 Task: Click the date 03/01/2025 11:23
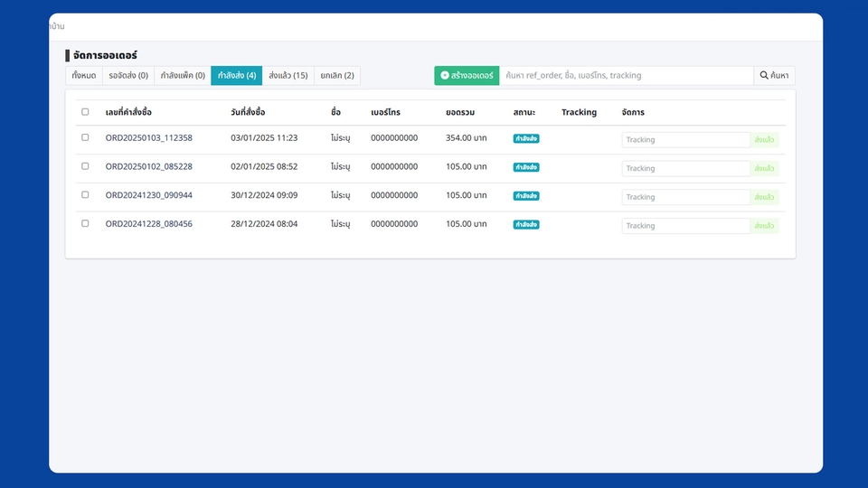[x=264, y=137]
